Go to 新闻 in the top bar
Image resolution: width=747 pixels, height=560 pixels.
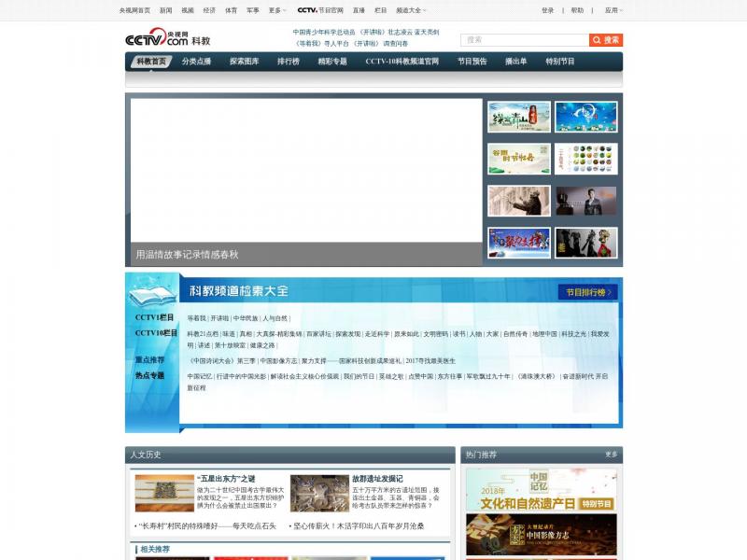165,10
